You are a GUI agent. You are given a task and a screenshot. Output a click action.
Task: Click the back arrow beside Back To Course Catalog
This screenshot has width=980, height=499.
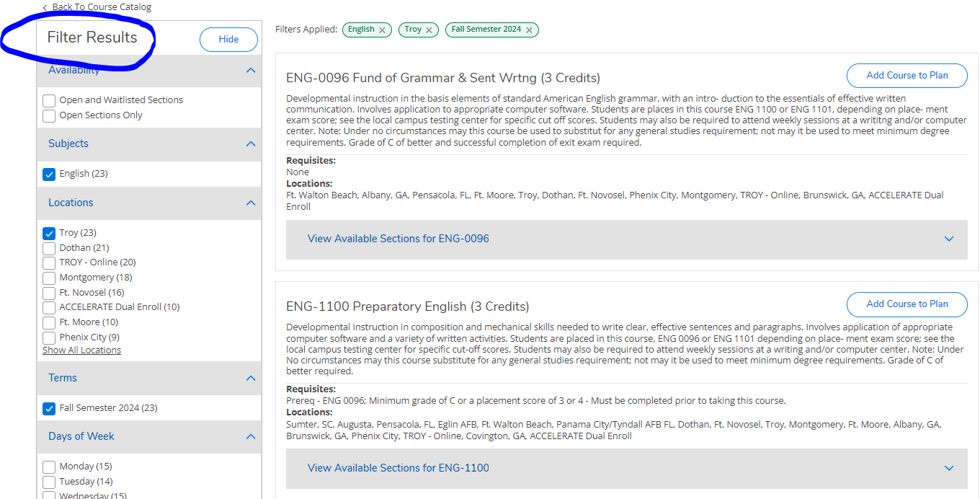pyautogui.click(x=46, y=6)
